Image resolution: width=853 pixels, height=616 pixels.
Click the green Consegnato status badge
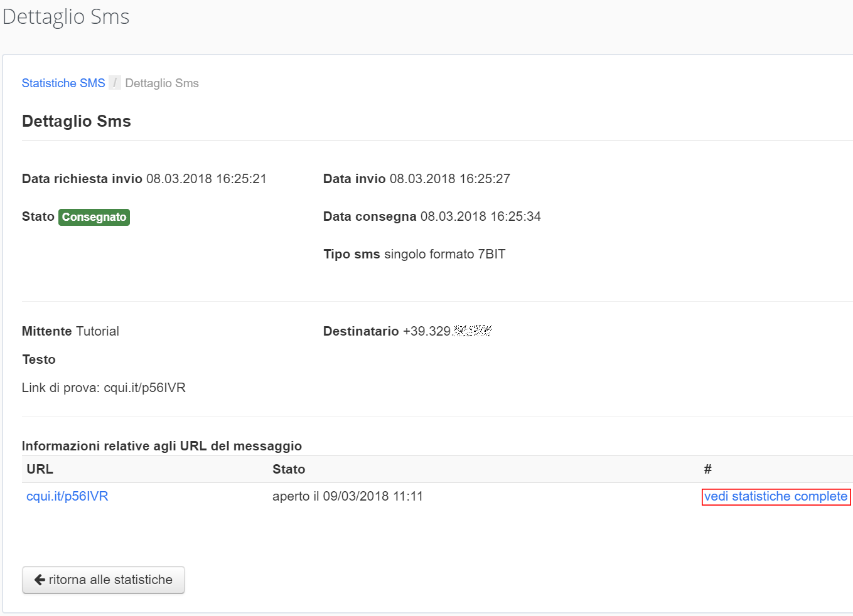[x=94, y=217]
